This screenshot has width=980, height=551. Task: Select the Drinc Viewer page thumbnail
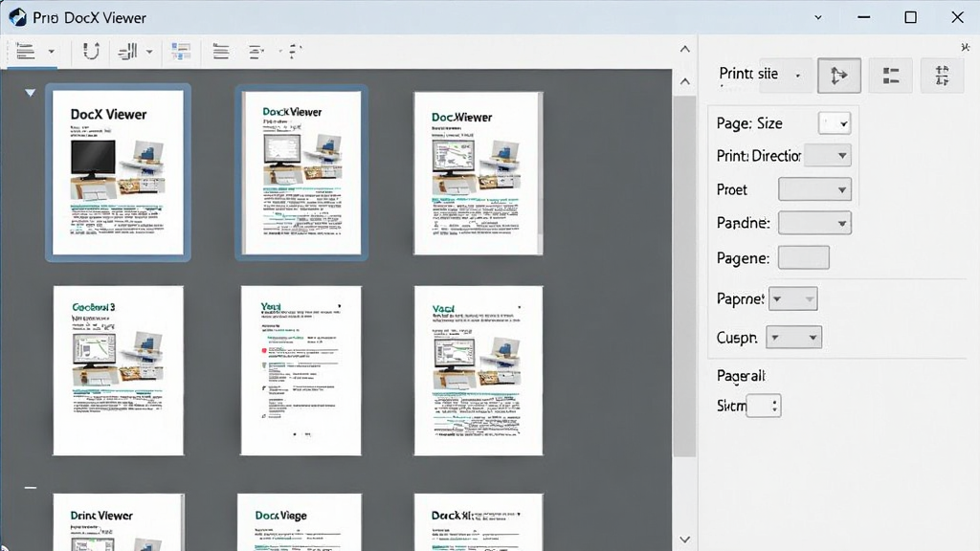pos(118,522)
